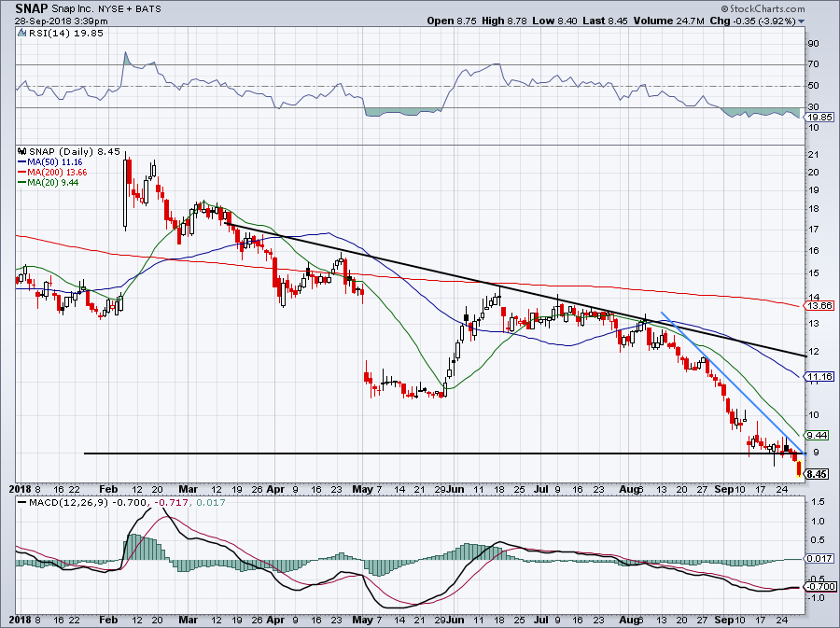Click the Volume 24.7M value
The width and height of the screenshot is (840, 628).
click(x=668, y=21)
